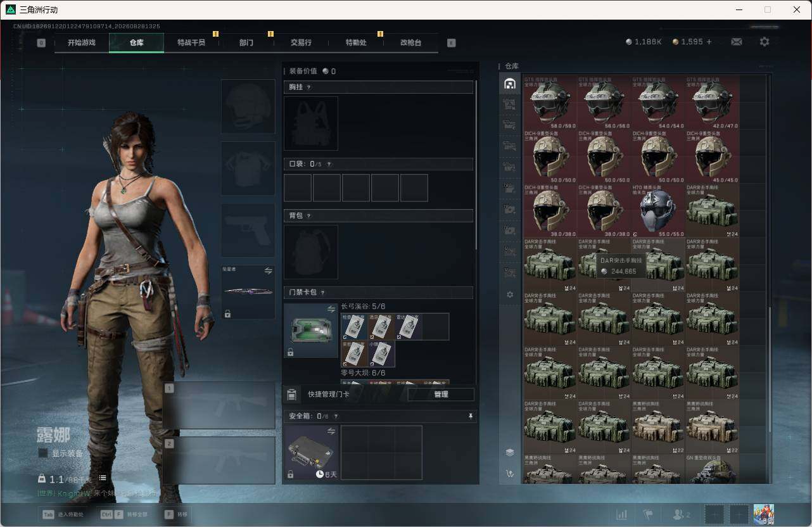Click the empty chest rig slot
This screenshot has height=527, width=812.
pyautogui.click(x=311, y=124)
